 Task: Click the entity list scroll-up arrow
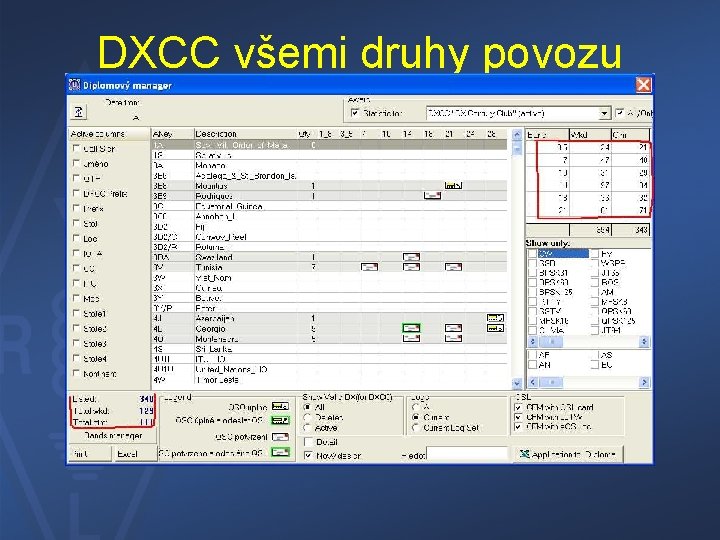click(x=517, y=135)
